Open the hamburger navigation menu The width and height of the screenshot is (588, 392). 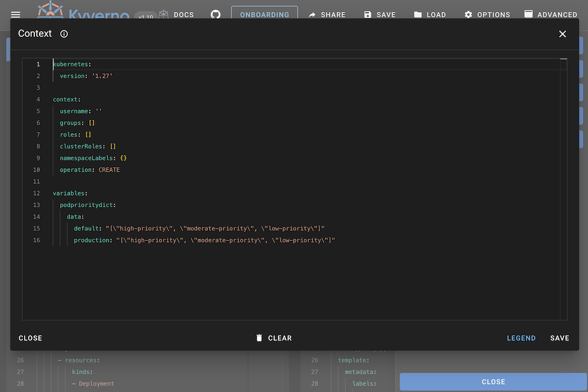(15, 14)
